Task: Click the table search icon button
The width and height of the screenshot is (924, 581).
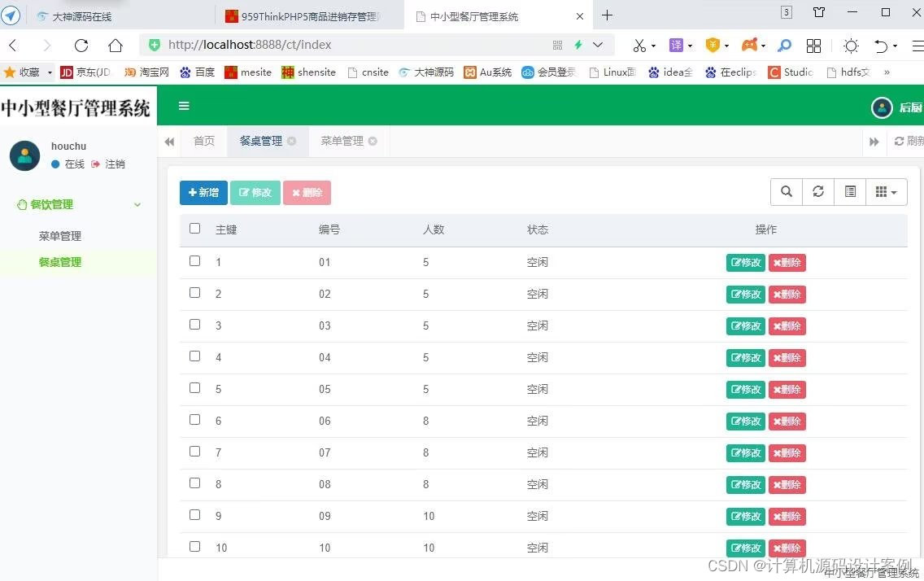Action: [x=786, y=191]
